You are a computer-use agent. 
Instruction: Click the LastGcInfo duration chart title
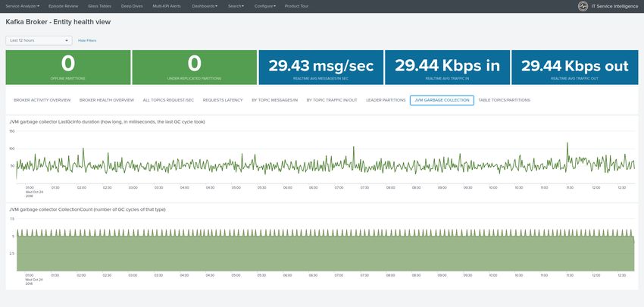coord(107,121)
